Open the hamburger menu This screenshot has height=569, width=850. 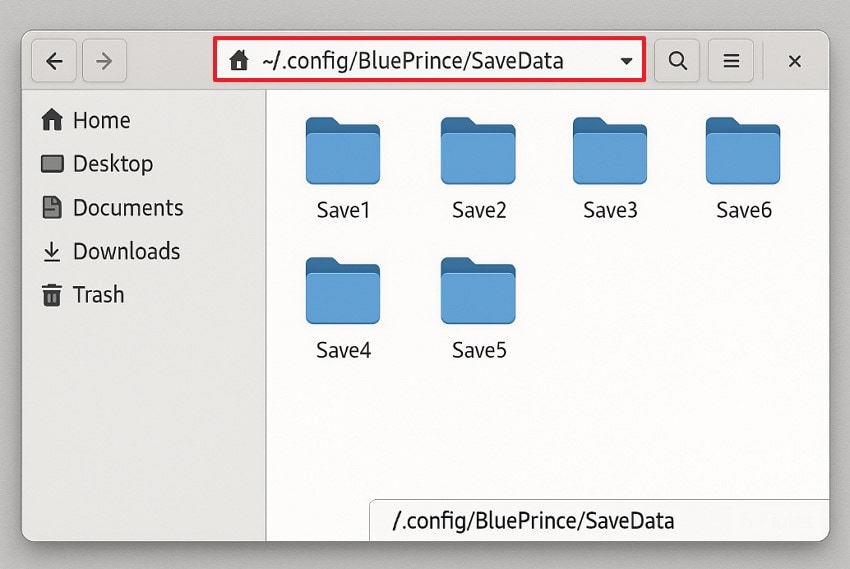point(731,61)
